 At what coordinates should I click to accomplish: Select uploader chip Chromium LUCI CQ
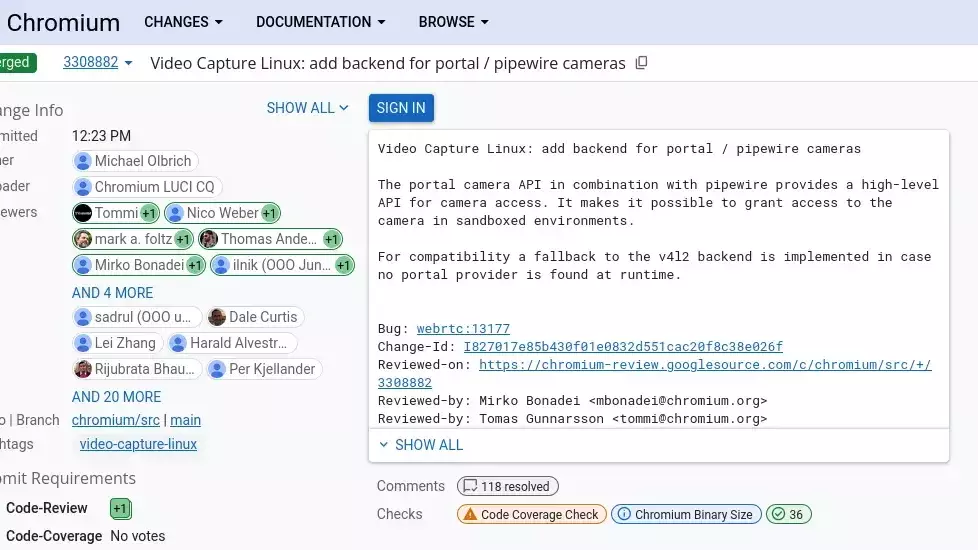click(x=147, y=187)
